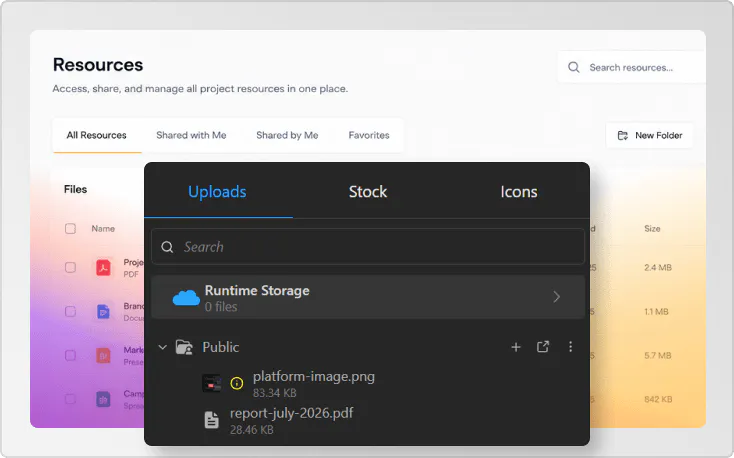Open the Favorites tab
The height and width of the screenshot is (458, 734).
369,135
